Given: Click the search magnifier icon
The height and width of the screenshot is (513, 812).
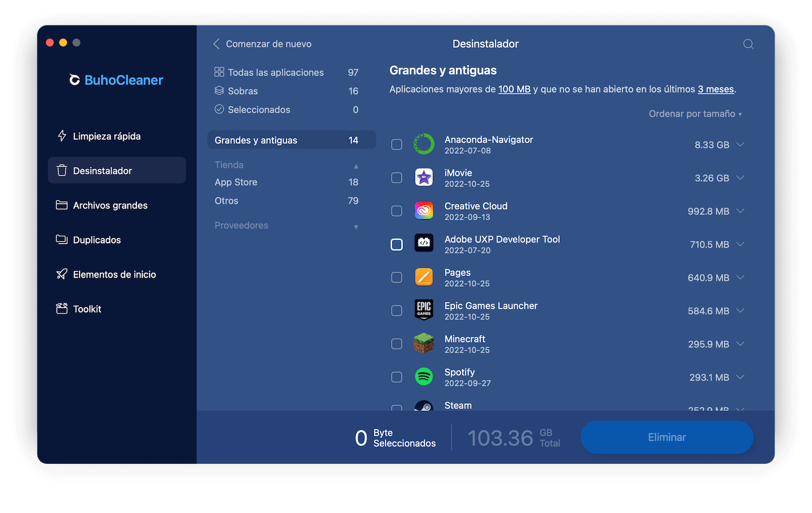Looking at the screenshot, I should (748, 44).
